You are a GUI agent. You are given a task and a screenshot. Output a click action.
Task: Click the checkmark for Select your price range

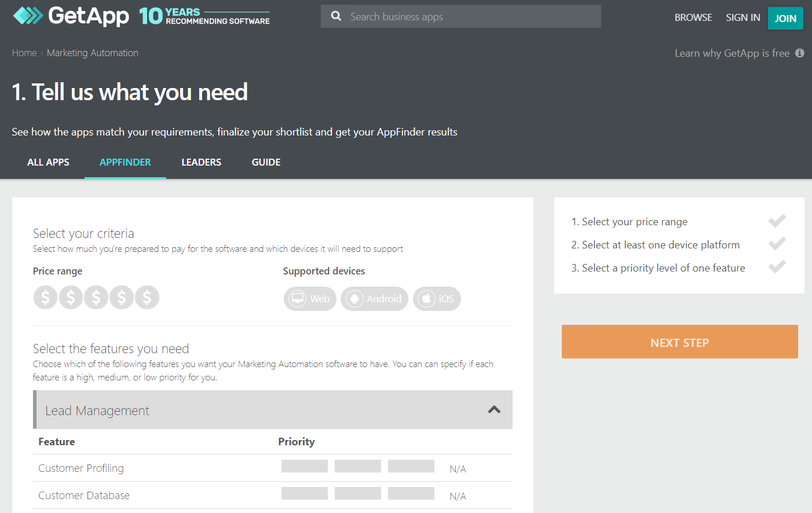point(777,221)
